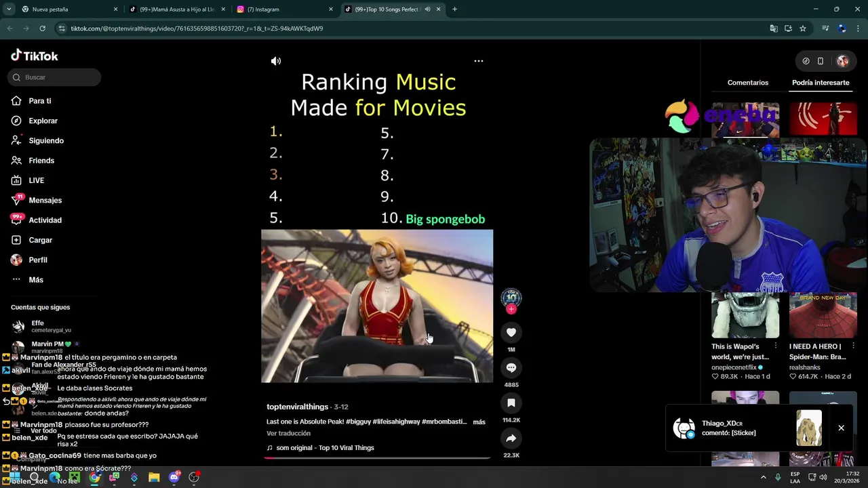This screenshot has height=488, width=868.
Task: Close the Instagram browser tab
Action: click(x=331, y=9)
